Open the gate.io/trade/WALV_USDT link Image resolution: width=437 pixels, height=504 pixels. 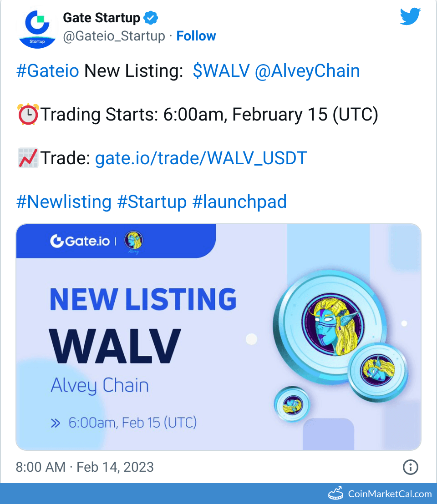(201, 158)
